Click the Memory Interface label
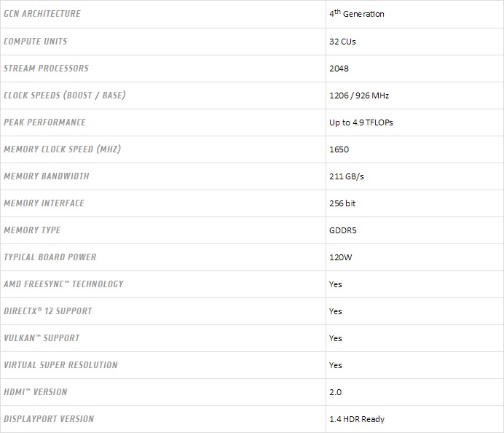Viewport: 504px width, 433px height. (x=44, y=203)
